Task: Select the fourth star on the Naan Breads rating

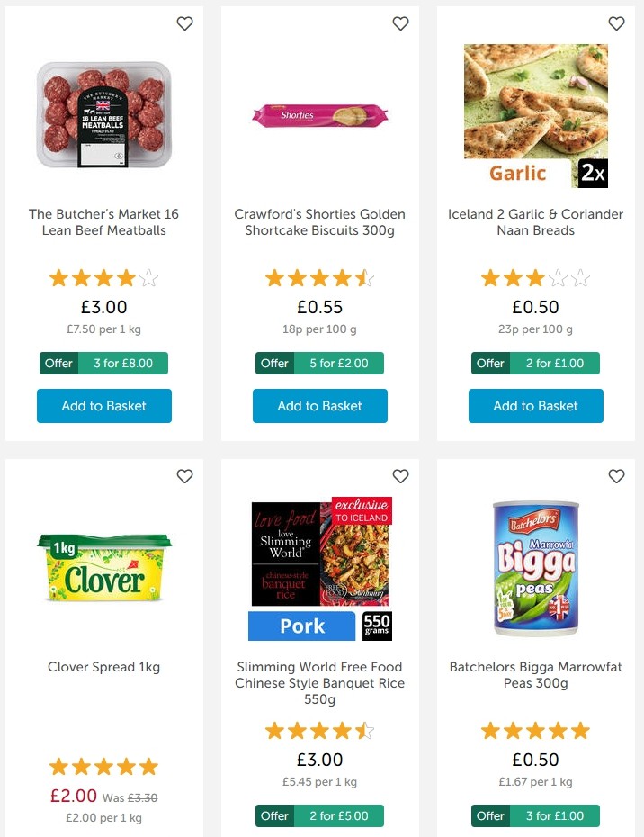Action: 559,279
